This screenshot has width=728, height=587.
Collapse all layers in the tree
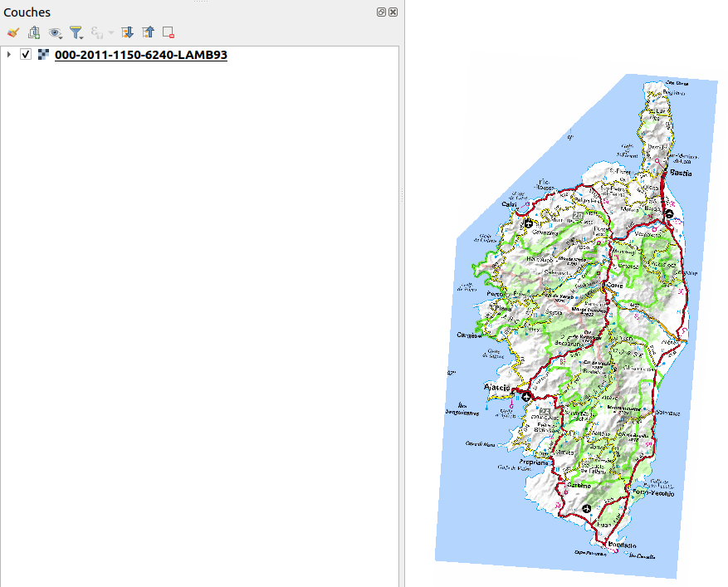point(148,33)
